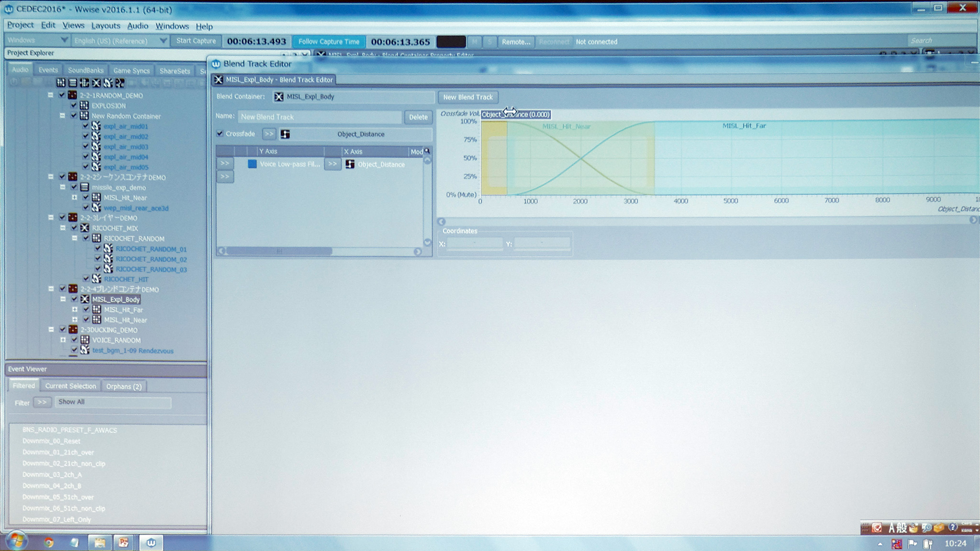The height and width of the screenshot is (551, 980).
Task: Click the >> selector button beside Crossfade
Action: pyautogui.click(x=269, y=134)
